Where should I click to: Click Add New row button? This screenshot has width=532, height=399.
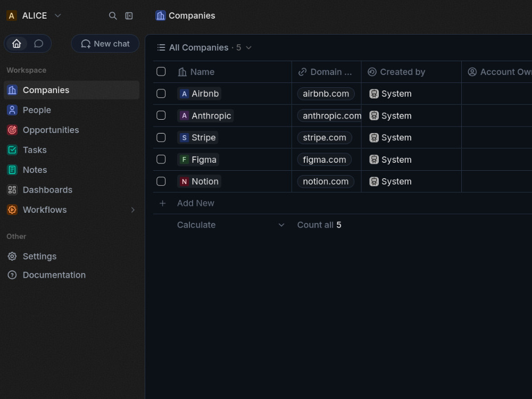point(195,203)
